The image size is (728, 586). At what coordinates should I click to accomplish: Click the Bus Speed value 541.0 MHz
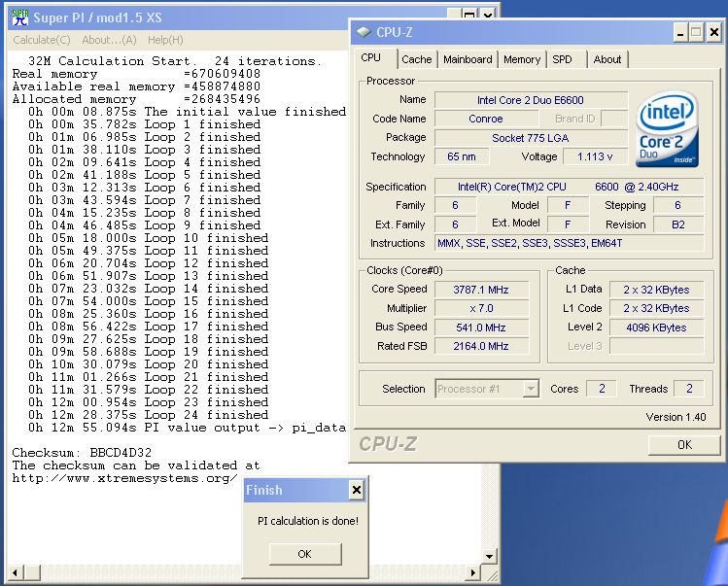(481, 327)
